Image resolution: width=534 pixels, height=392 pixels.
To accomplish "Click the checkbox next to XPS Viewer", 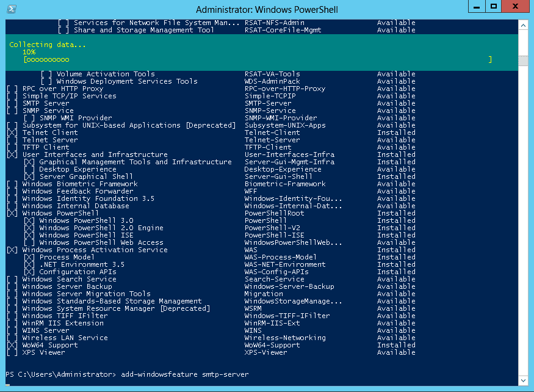I will pyautogui.click(x=12, y=353).
